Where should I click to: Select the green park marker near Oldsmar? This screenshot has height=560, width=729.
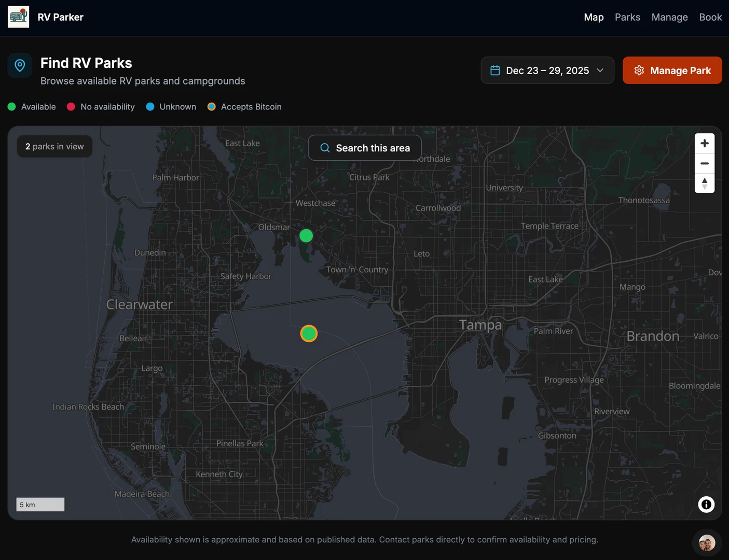coord(306,236)
